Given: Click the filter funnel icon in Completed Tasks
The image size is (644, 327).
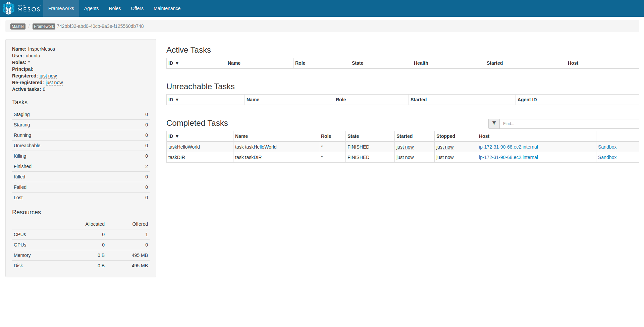Looking at the screenshot, I should point(494,124).
